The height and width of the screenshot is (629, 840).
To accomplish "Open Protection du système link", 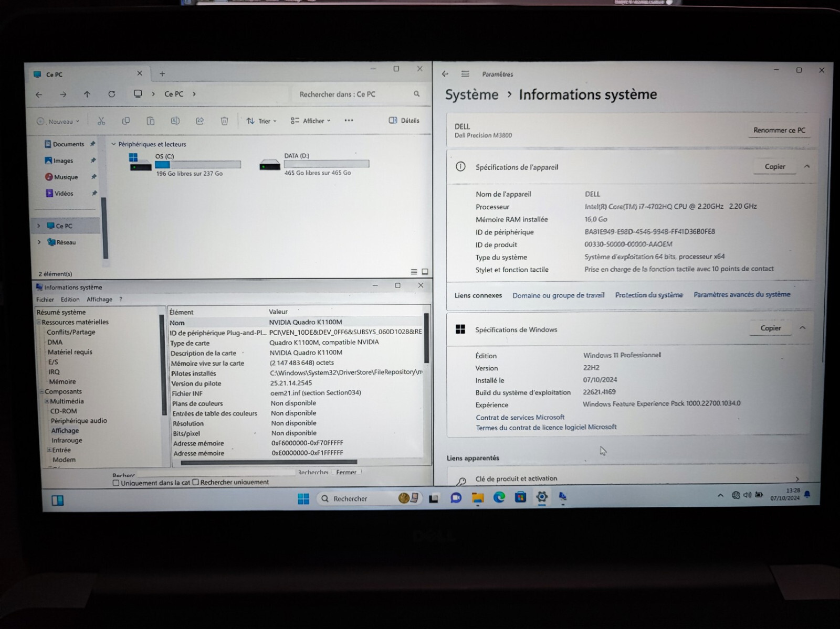I will [649, 295].
